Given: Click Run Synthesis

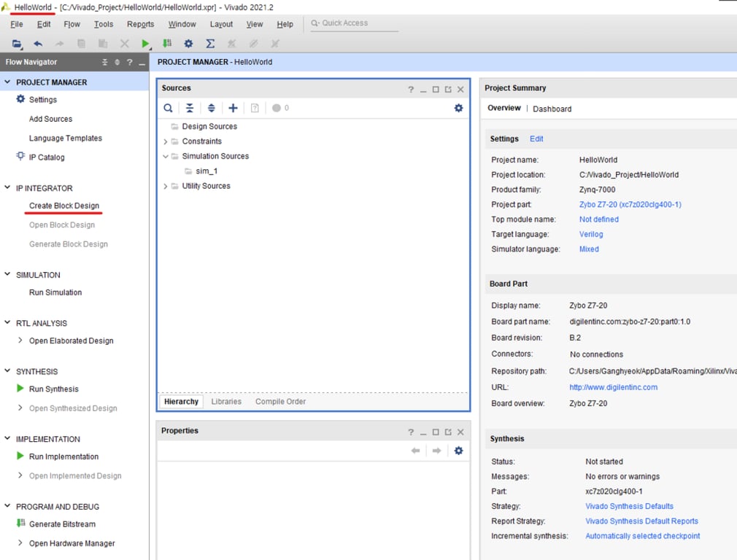Looking at the screenshot, I should (53, 389).
